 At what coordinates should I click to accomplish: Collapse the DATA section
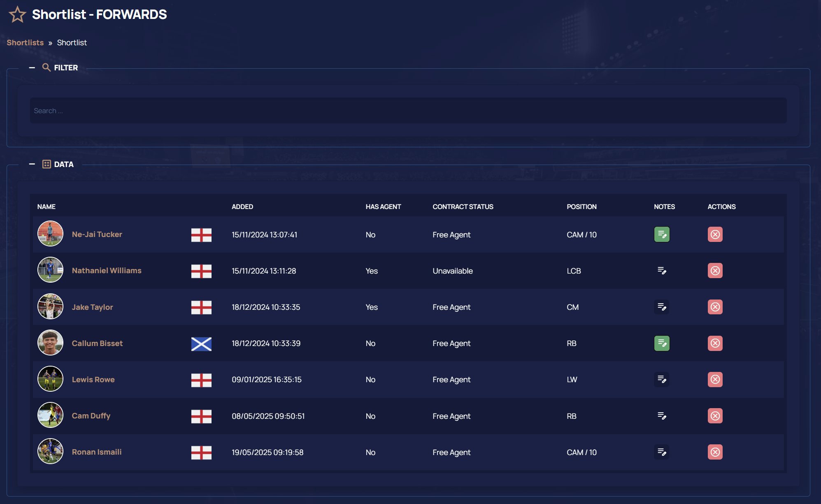pyautogui.click(x=32, y=164)
